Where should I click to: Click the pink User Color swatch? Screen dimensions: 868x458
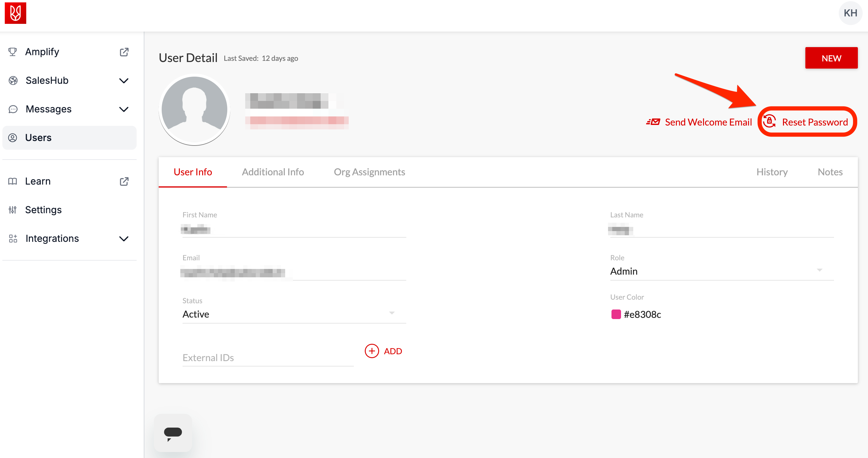(x=616, y=314)
